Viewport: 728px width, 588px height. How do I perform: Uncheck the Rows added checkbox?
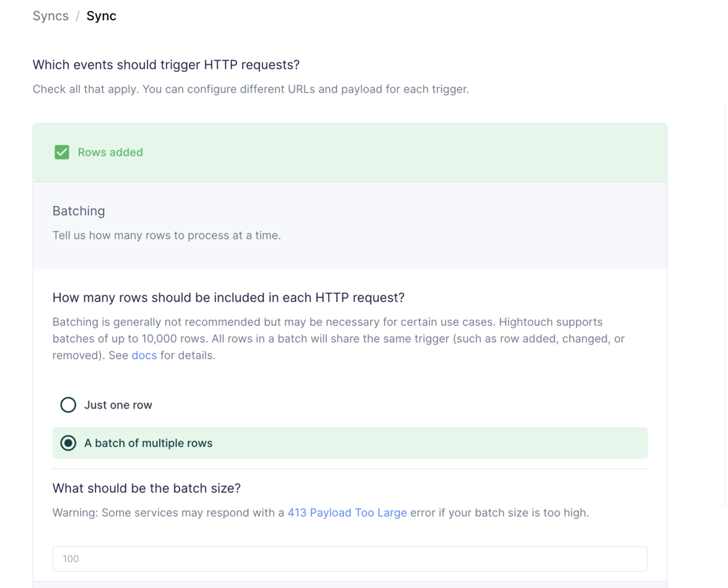[x=62, y=152]
